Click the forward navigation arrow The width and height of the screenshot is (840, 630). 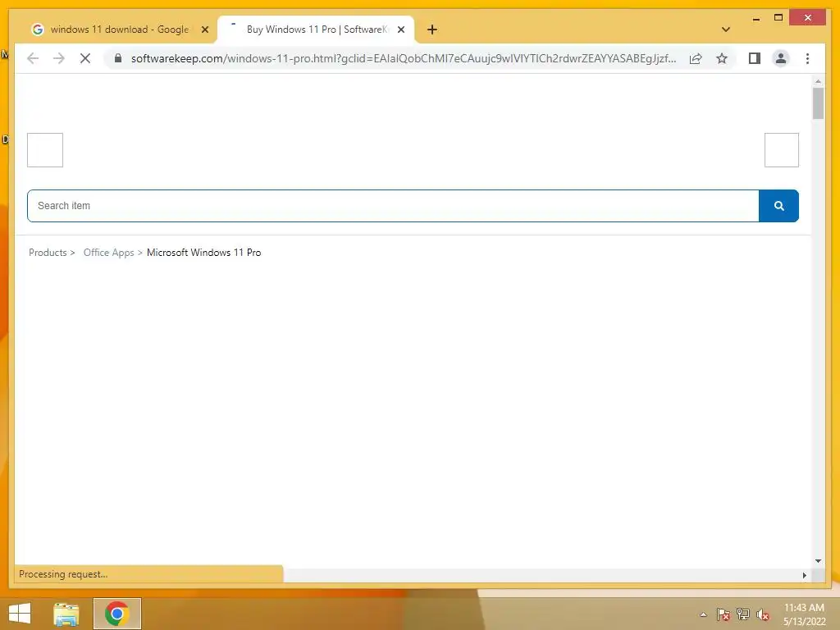pyautogui.click(x=59, y=58)
